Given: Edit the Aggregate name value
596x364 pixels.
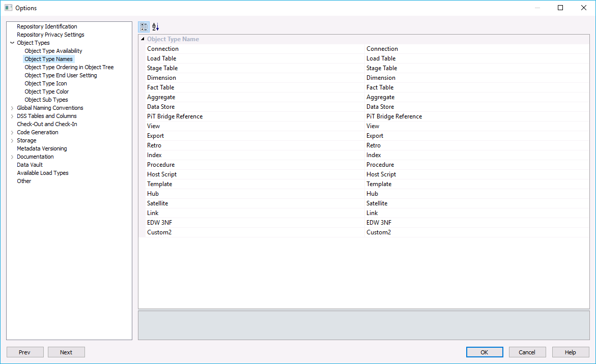Looking at the screenshot, I should (x=477, y=97).
